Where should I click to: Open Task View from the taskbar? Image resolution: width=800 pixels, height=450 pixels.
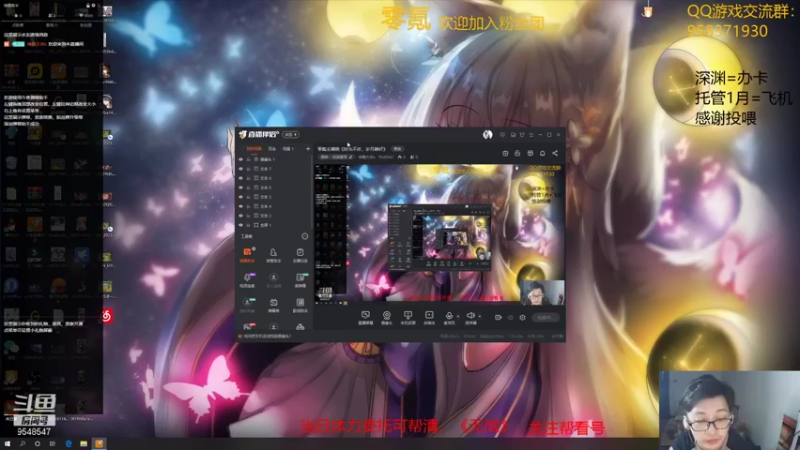coord(53,444)
